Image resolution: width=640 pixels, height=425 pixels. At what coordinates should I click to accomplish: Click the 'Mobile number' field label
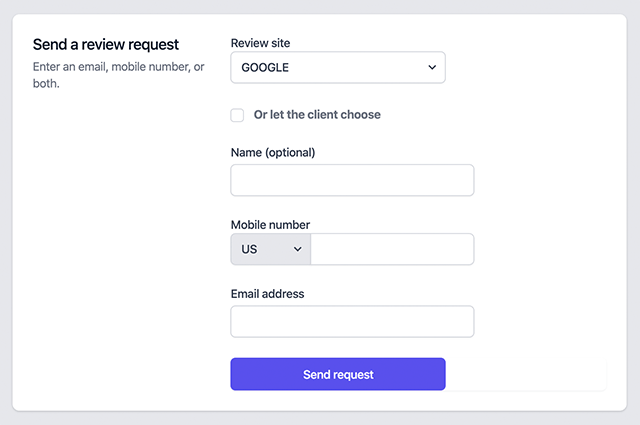[x=270, y=225]
